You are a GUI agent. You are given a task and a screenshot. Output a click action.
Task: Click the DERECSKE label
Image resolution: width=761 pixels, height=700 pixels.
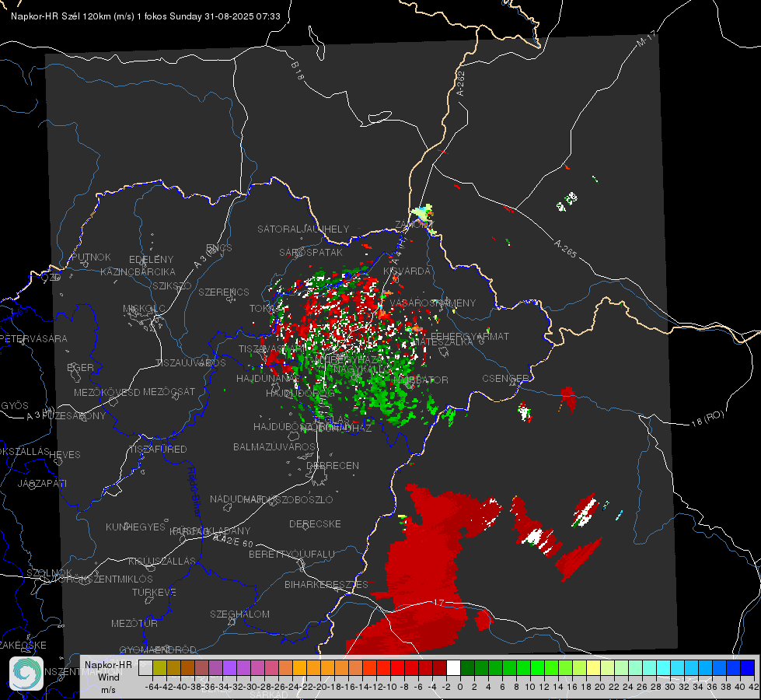coord(315,524)
